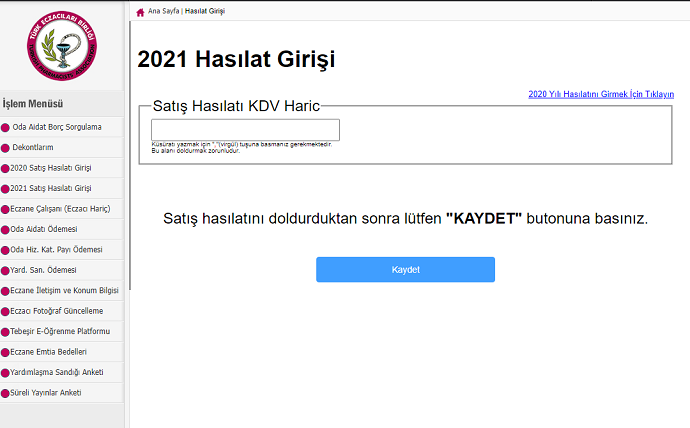Click the bullet icon beside Dekontlarım
This screenshot has height=428, width=690.
pyautogui.click(x=6, y=147)
